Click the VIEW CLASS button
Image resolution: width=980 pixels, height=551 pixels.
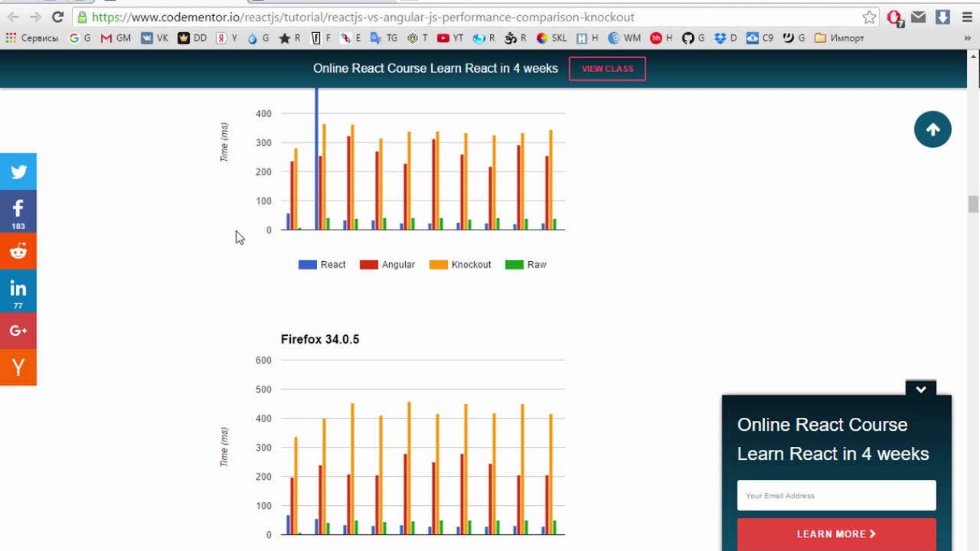(607, 68)
